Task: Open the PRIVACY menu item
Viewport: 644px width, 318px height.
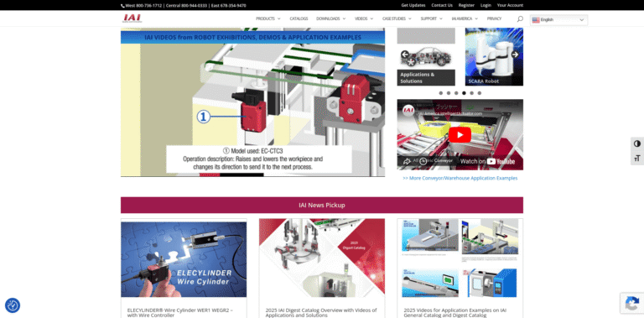Action: click(x=494, y=19)
